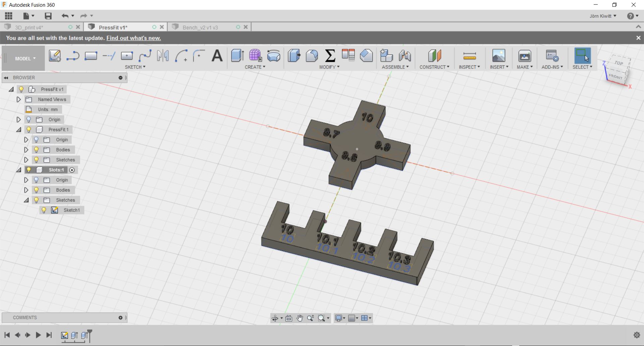
Task: Open the INSPECT menu
Action: (469, 67)
